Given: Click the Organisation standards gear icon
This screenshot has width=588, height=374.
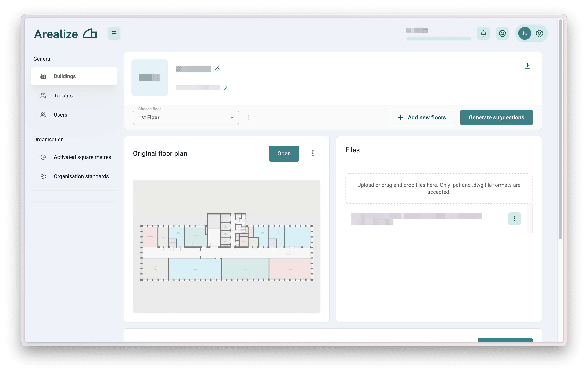Looking at the screenshot, I should (43, 176).
